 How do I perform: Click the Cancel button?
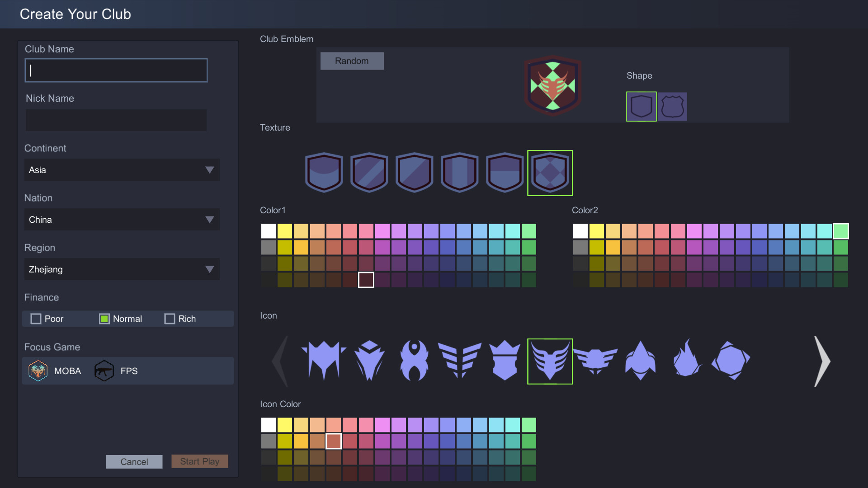(134, 462)
